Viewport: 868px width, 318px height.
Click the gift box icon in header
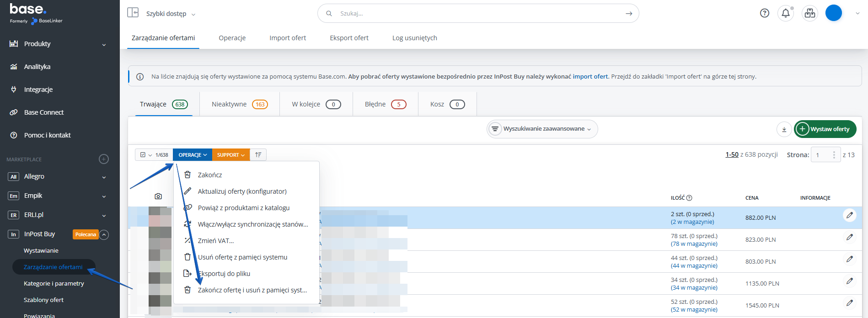click(x=809, y=13)
